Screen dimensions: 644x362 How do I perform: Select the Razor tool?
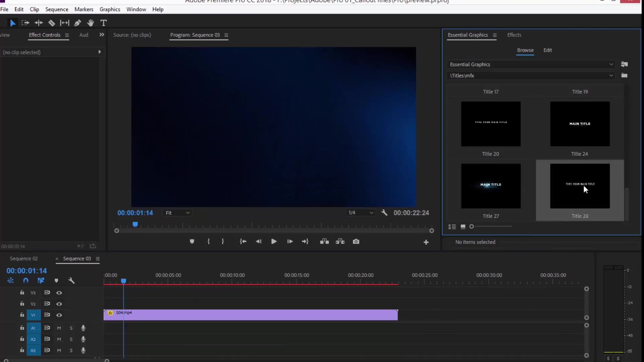[51, 23]
